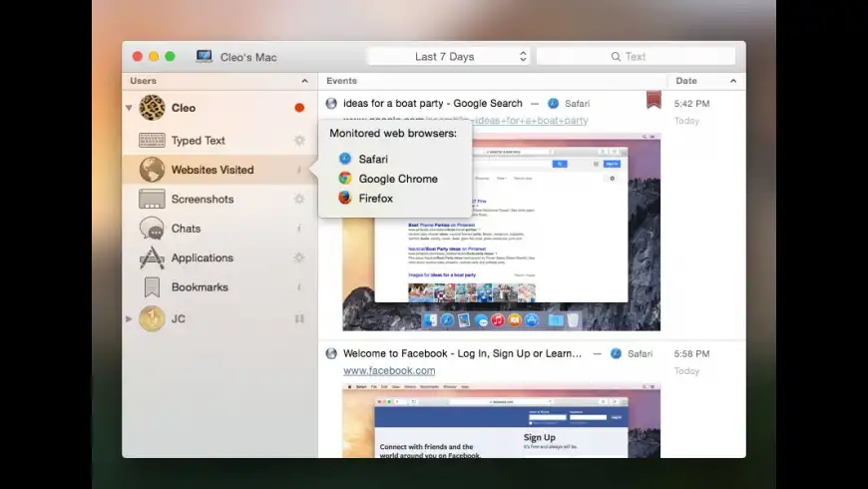Click the 5:42 PM timestamp
This screenshot has width=868, height=489.
click(x=692, y=104)
